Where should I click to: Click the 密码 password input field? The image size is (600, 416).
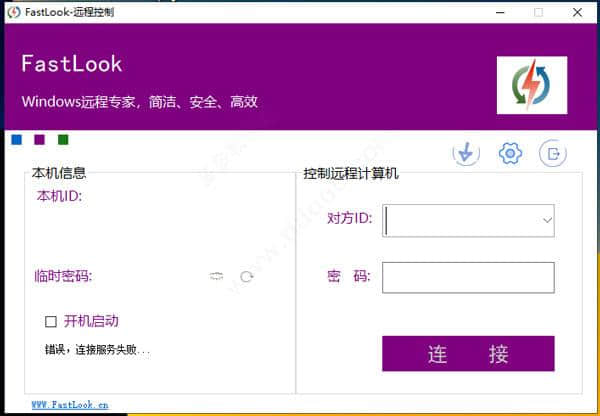pos(468,277)
